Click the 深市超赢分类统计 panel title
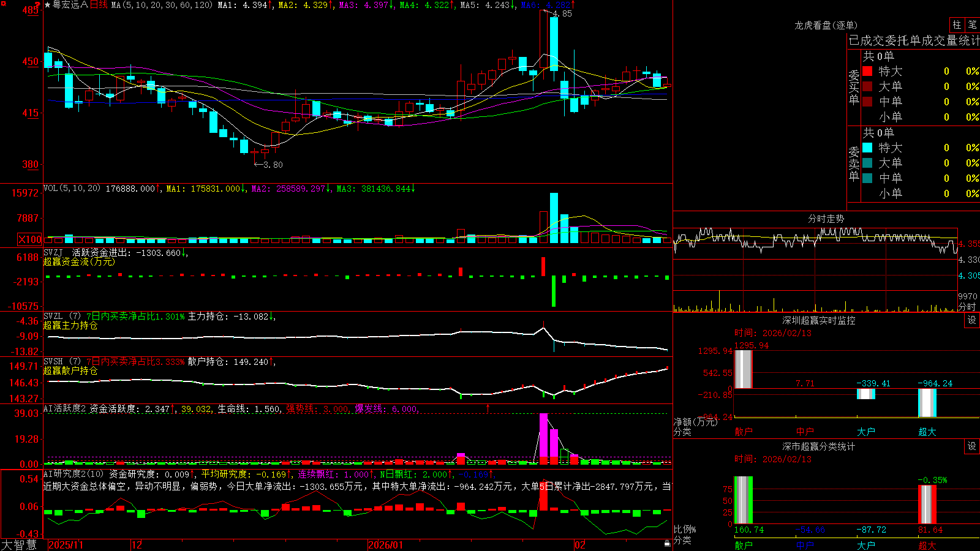 click(818, 446)
